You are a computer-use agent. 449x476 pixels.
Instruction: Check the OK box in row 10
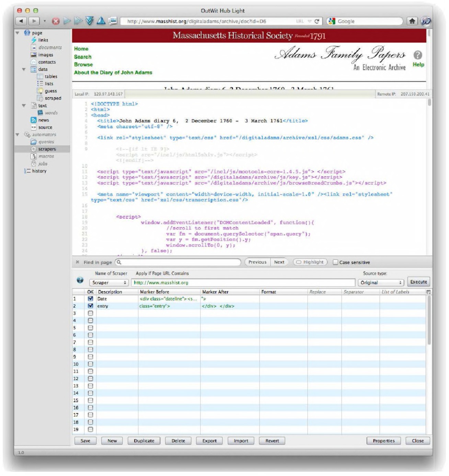[x=90, y=364]
